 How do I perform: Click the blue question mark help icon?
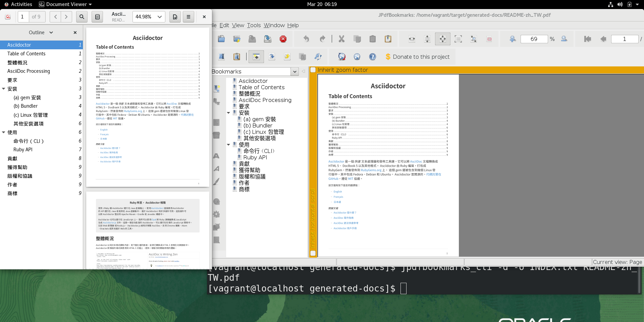point(373,57)
